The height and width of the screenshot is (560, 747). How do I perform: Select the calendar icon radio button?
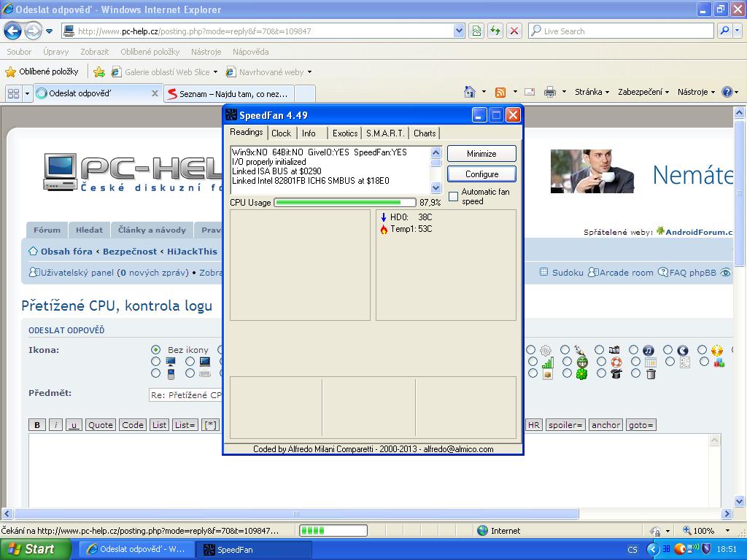pos(635,362)
